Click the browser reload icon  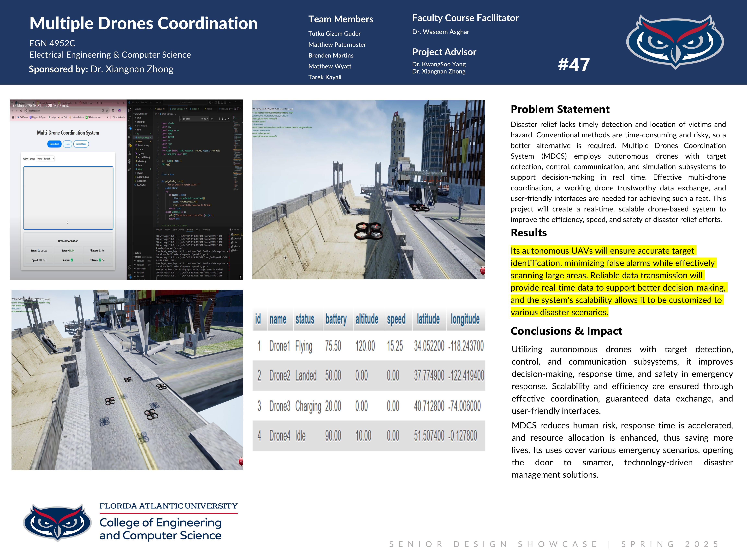[x=21, y=110]
